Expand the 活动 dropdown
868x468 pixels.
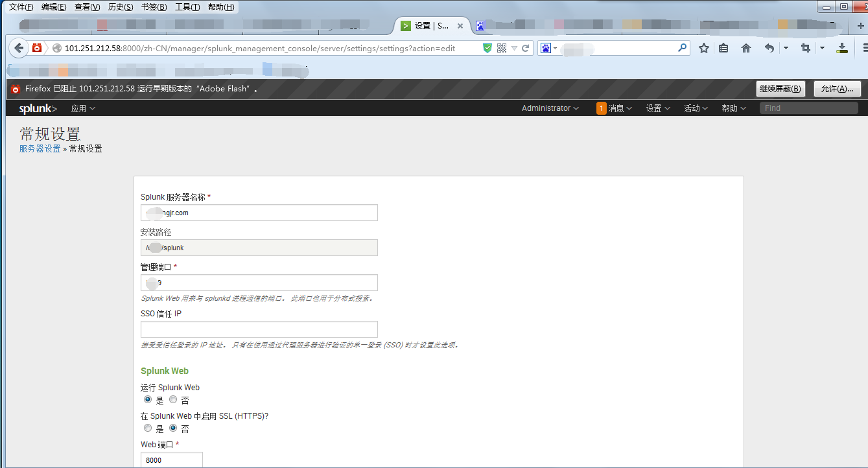tap(696, 108)
